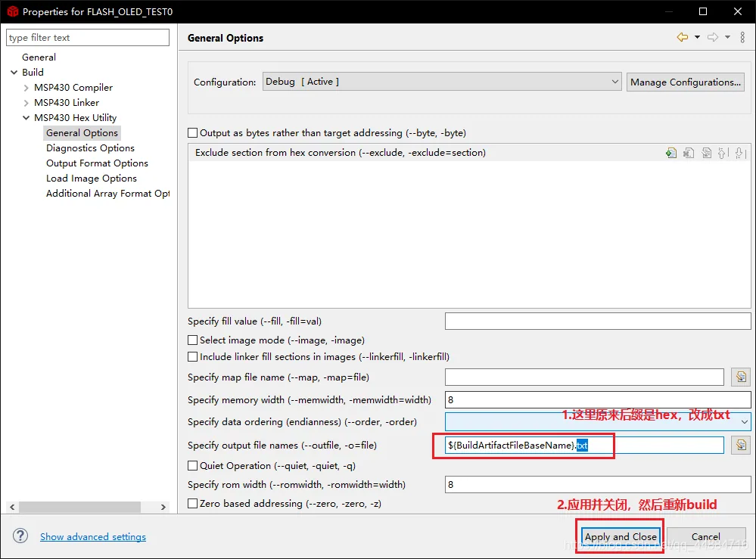Collapse the MSP430 Hex Utility node
Image resolution: width=756 pixels, height=559 pixels.
click(26, 117)
